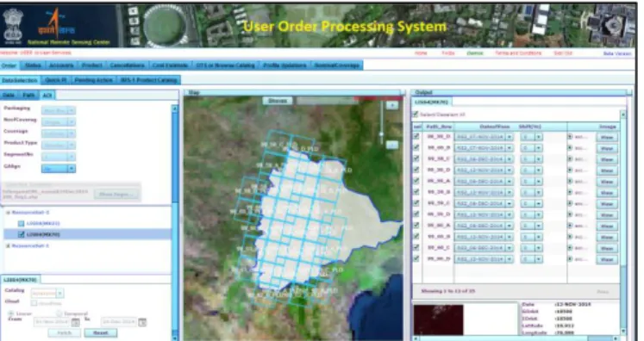Switch to the Accounts tab
This screenshot has width=644, height=341.
pyautogui.click(x=61, y=65)
